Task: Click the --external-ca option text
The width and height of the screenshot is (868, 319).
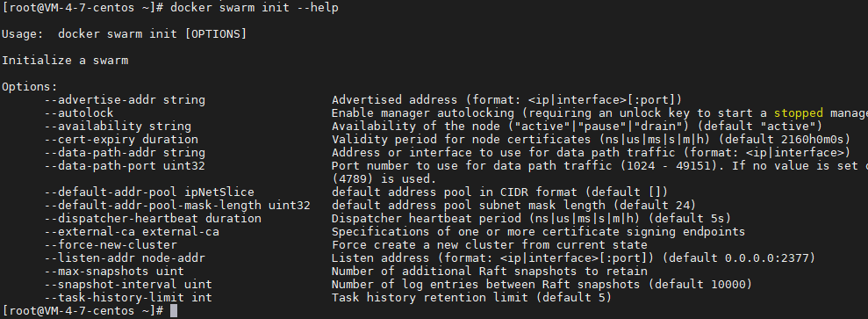Action: 132,231
